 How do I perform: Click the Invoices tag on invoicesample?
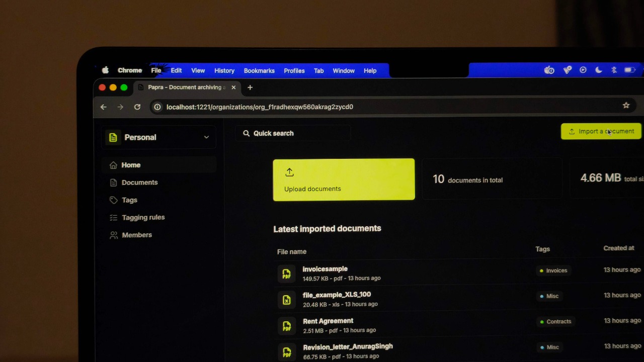point(553,270)
